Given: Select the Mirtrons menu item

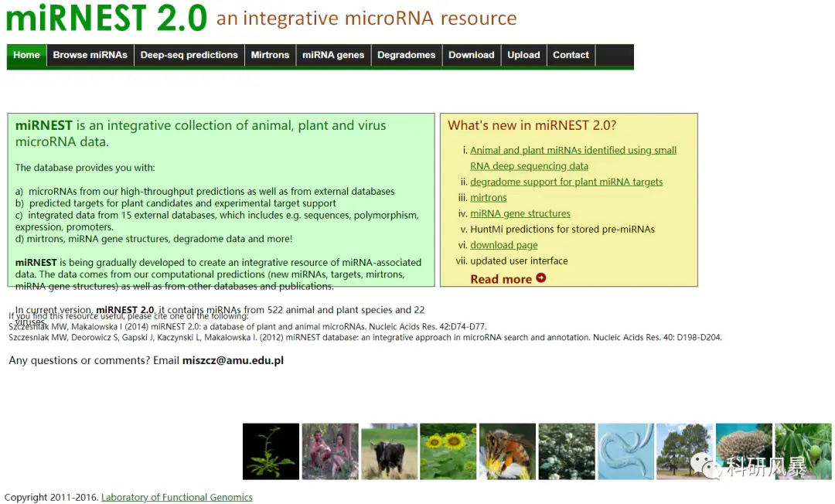Looking at the screenshot, I should pyautogui.click(x=270, y=56).
